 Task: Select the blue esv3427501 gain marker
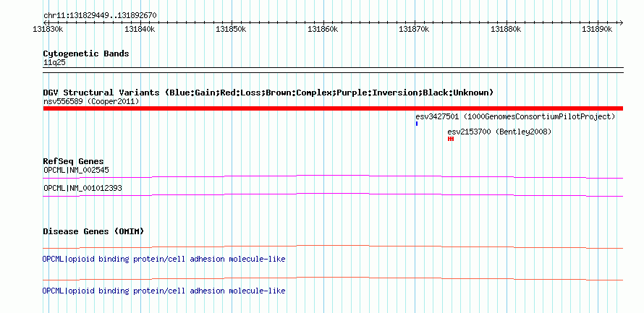pyautogui.click(x=417, y=124)
